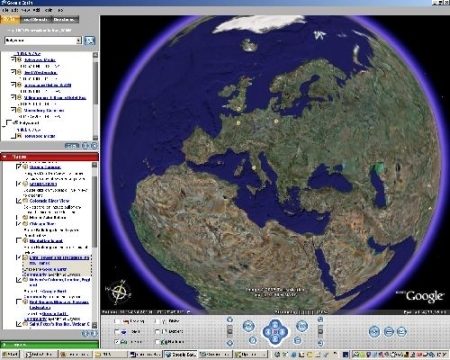450x360 pixels.
Task: Clear the search results list
Action: coord(72,145)
